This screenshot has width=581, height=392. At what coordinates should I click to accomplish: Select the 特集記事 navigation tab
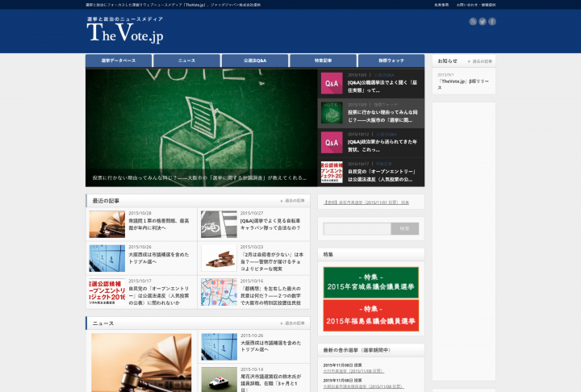323,60
